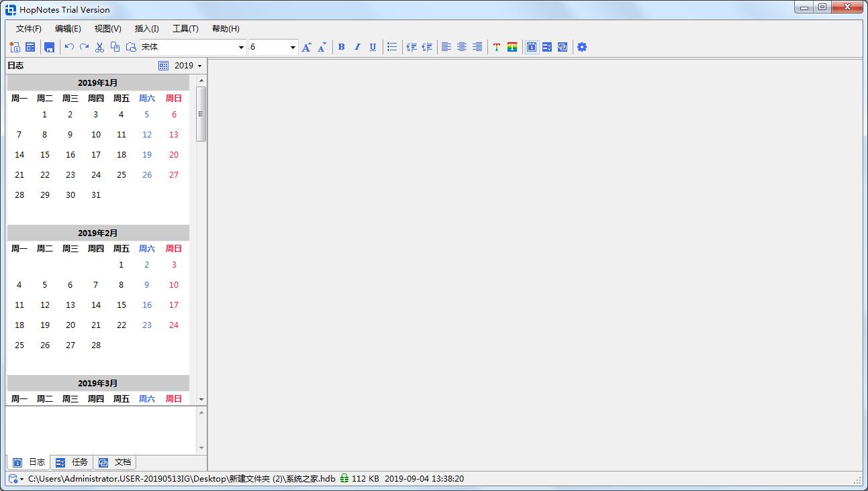
Task: Toggle underline formatting
Action: [373, 47]
